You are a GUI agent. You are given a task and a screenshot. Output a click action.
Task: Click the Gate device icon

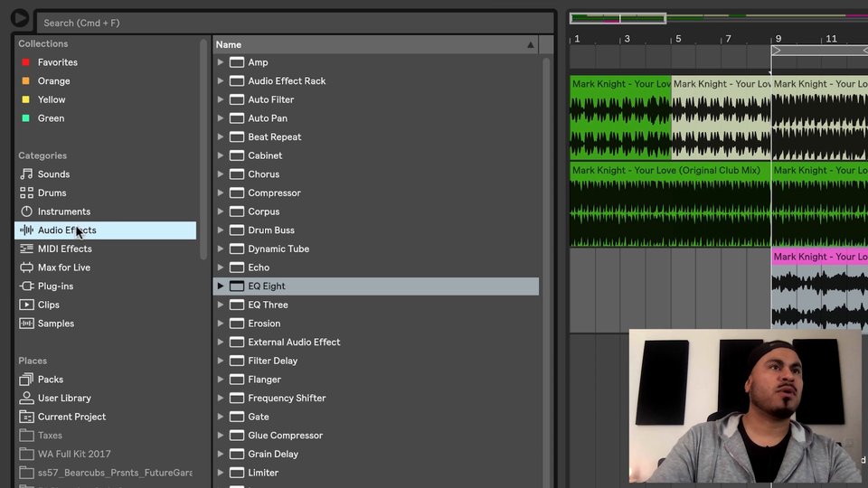point(236,417)
